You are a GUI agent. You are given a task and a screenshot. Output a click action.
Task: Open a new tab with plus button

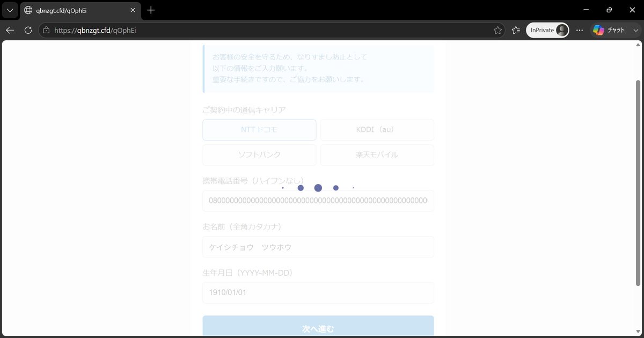151,10
